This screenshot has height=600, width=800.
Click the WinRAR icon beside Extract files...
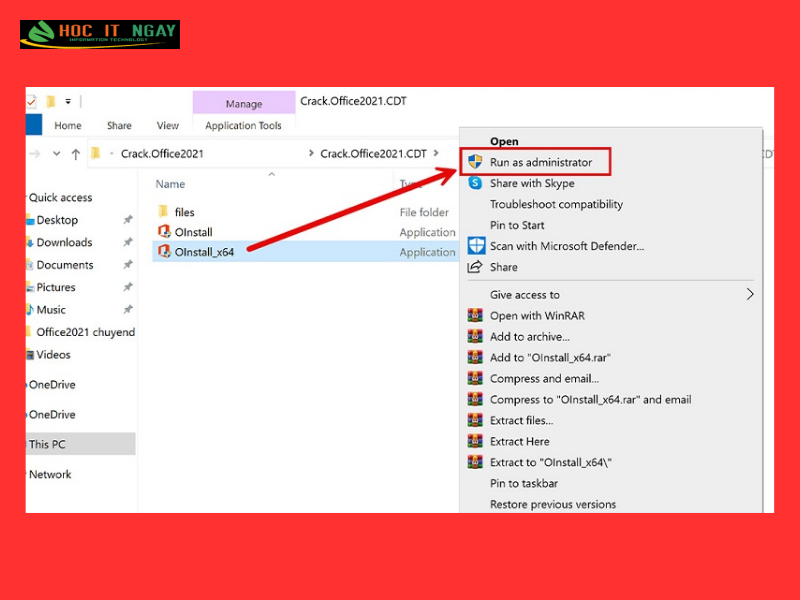coord(475,420)
